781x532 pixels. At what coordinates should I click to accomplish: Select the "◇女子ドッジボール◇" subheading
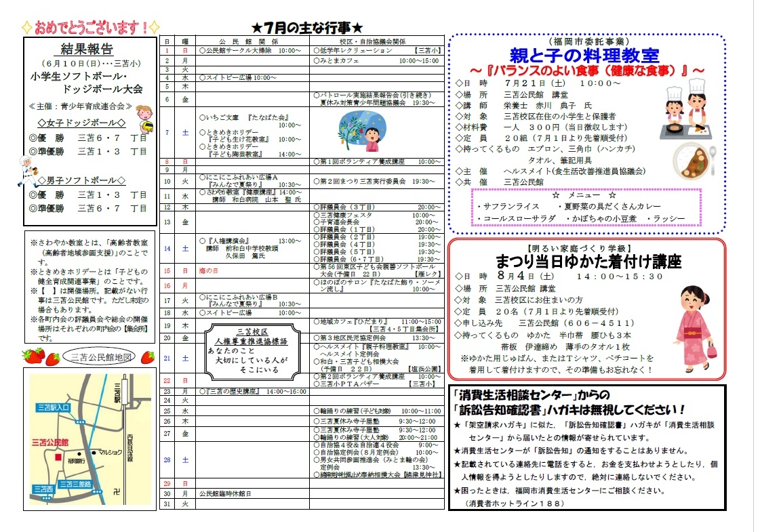click(81, 123)
